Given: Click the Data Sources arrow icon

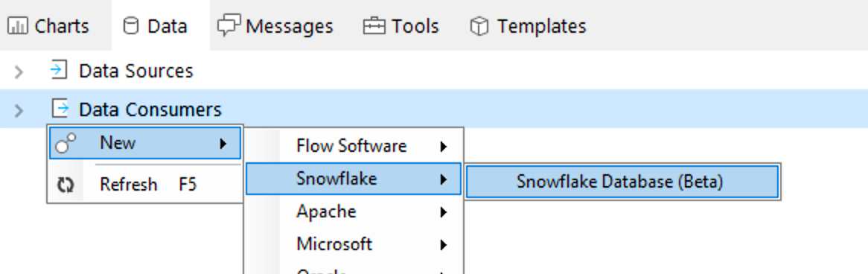Looking at the screenshot, I should point(58,70).
